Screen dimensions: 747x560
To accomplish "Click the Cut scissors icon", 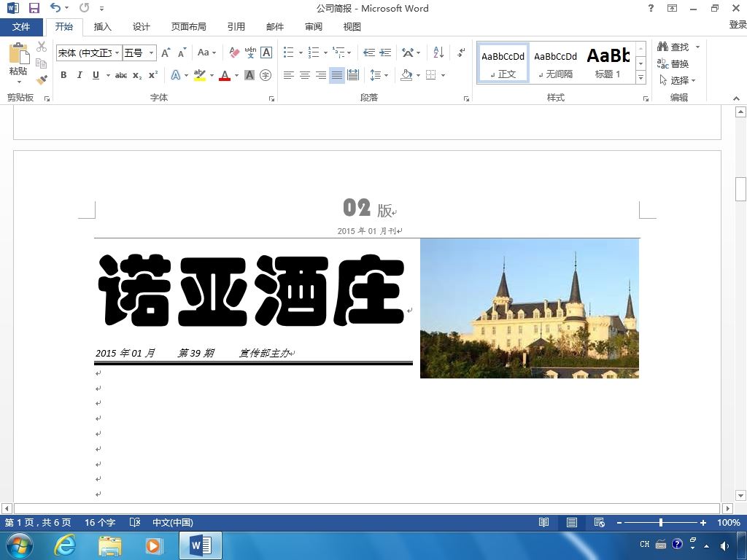I will pyautogui.click(x=42, y=47).
